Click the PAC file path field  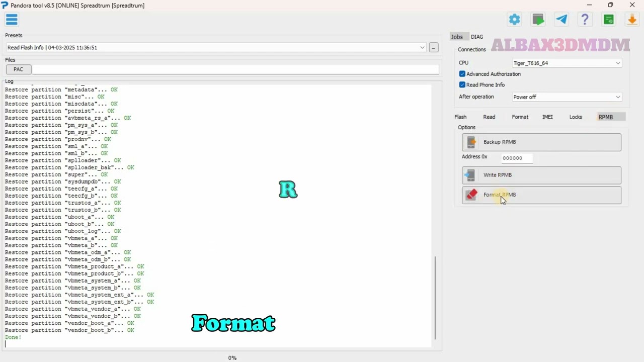click(x=235, y=69)
